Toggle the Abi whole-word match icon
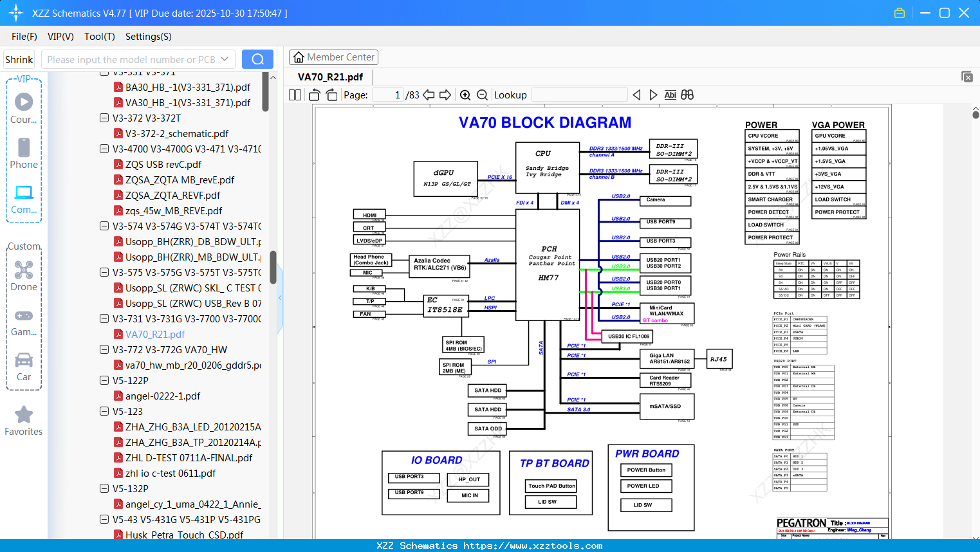This screenshot has width=980, height=552. (670, 95)
